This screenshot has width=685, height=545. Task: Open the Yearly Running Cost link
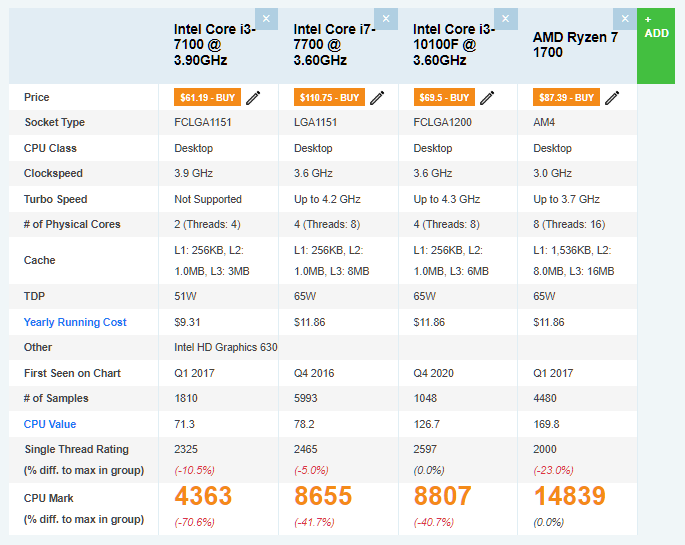75,322
